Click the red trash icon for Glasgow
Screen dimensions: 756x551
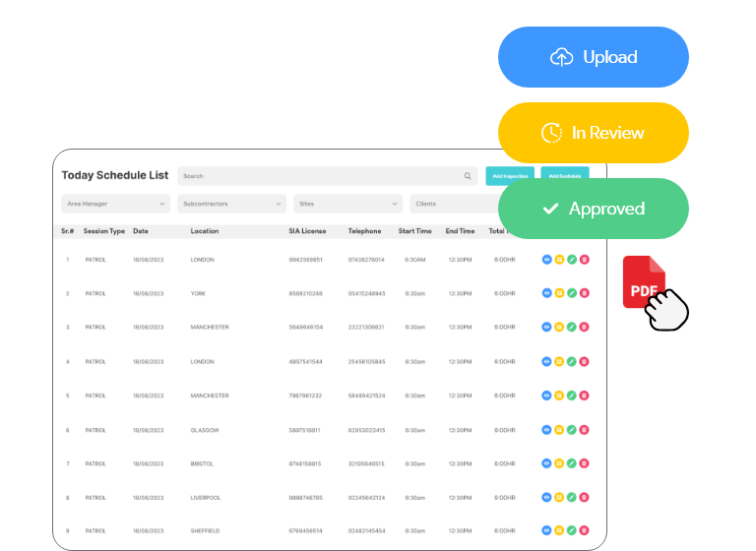point(584,430)
